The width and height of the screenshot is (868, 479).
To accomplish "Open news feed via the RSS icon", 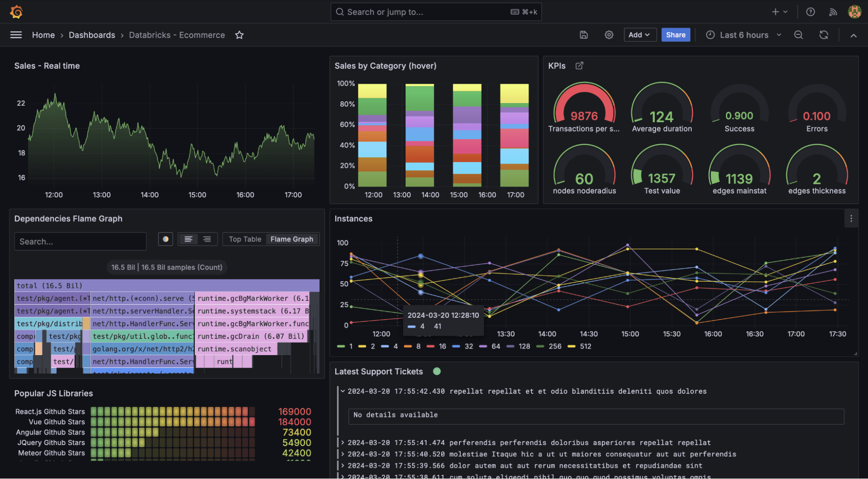I will tap(833, 12).
